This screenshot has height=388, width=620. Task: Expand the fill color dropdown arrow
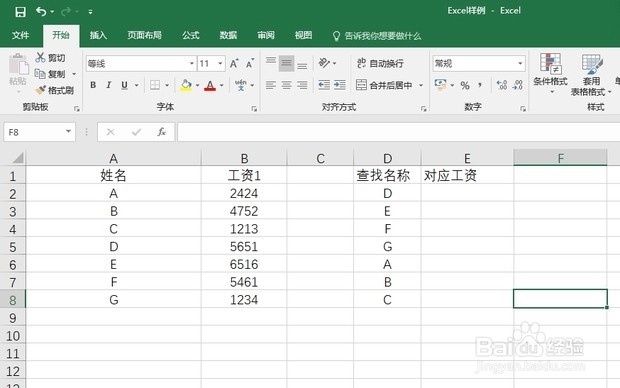(198, 85)
